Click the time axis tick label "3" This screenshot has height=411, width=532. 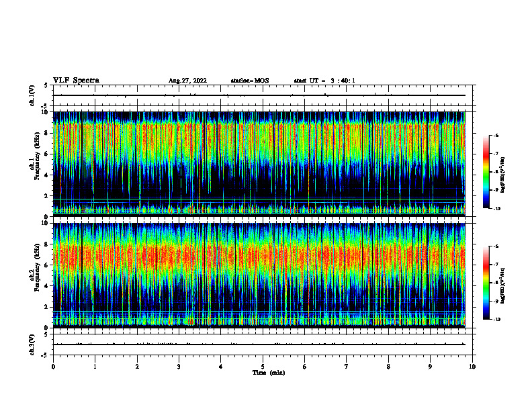pos(179,367)
